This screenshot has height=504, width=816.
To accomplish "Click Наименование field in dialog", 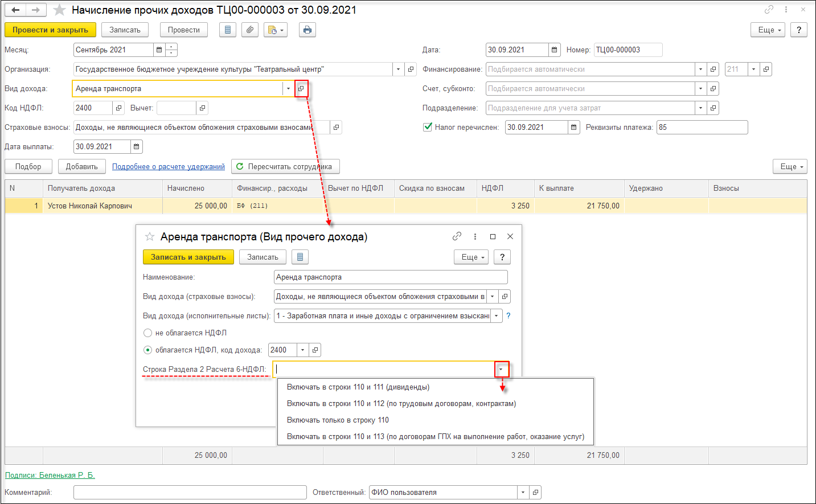I will coord(391,277).
